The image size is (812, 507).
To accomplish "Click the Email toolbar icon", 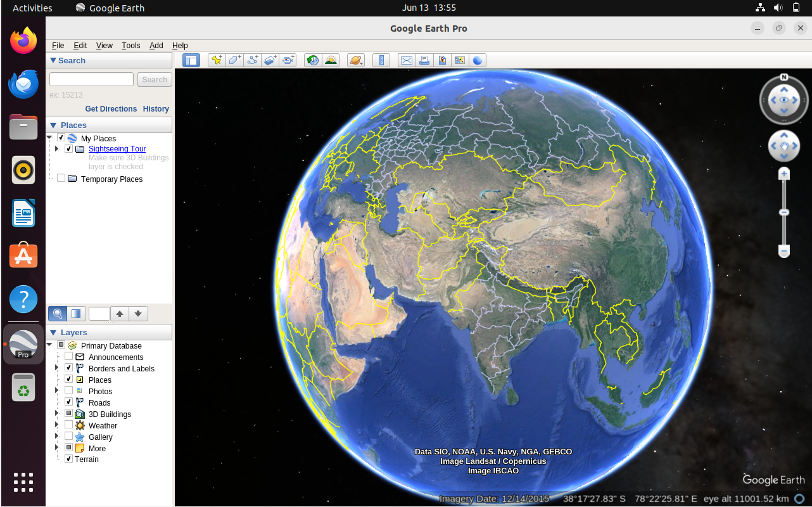I will coord(406,60).
